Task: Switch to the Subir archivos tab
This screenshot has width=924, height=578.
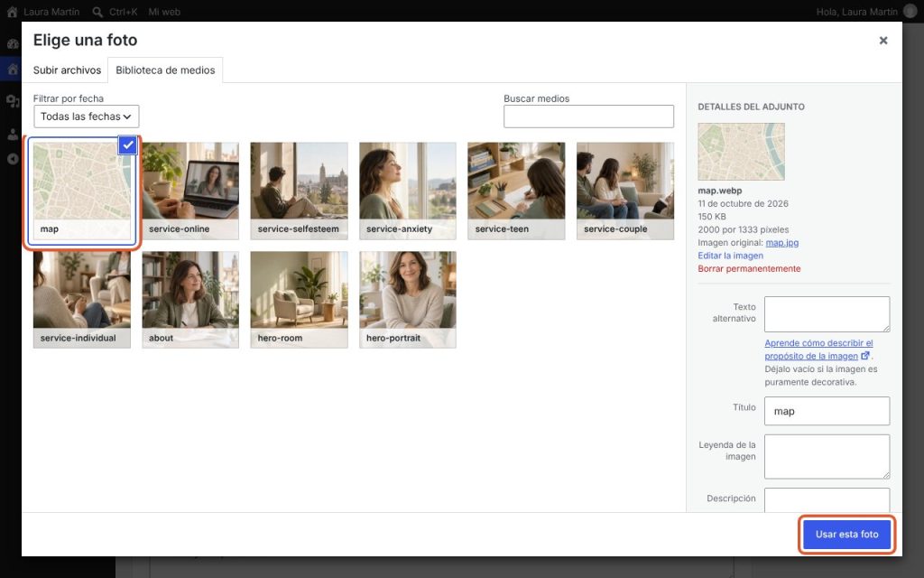Action: pyautogui.click(x=67, y=70)
